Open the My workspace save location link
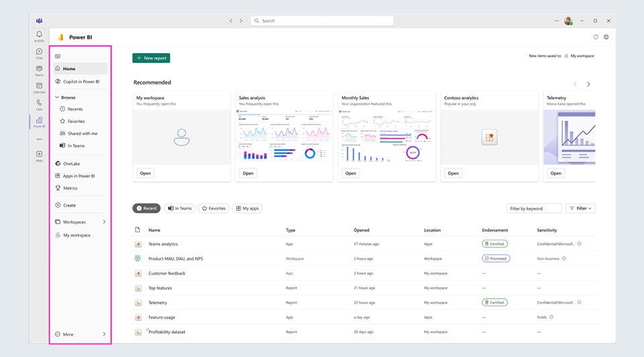644x357 pixels. click(579, 56)
